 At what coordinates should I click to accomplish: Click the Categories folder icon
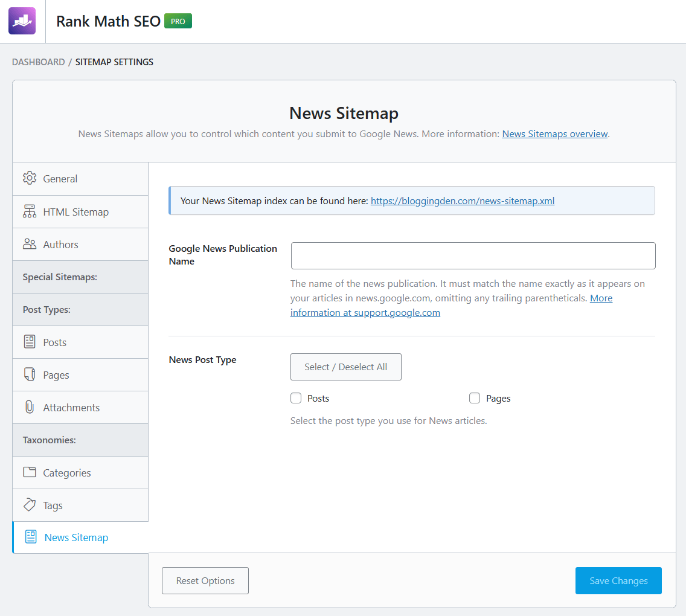pos(30,472)
